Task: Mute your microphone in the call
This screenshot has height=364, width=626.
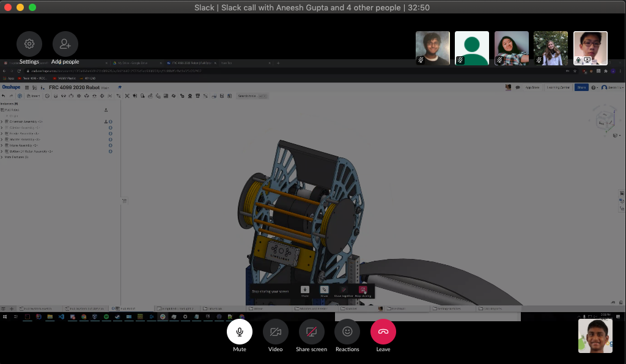Action: click(240, 332)
